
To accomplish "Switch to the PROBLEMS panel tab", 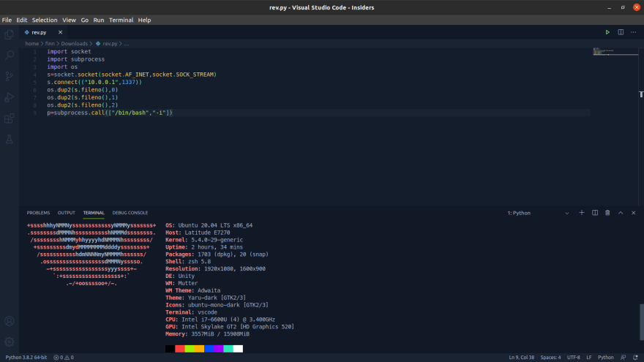I will point(38,213).
